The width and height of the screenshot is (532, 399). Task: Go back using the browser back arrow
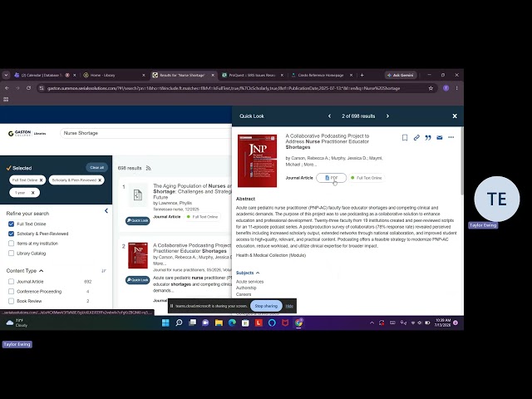point(7,88)
